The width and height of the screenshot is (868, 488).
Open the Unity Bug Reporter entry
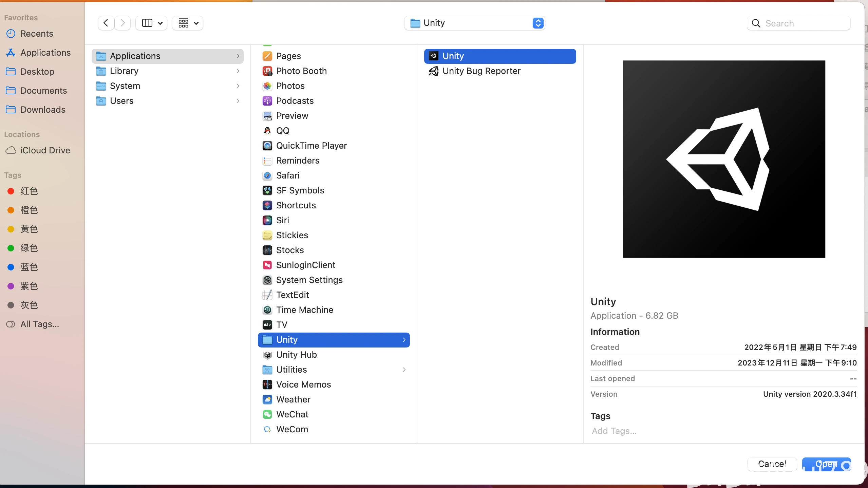pyautogui.click(x=482, y=71)
